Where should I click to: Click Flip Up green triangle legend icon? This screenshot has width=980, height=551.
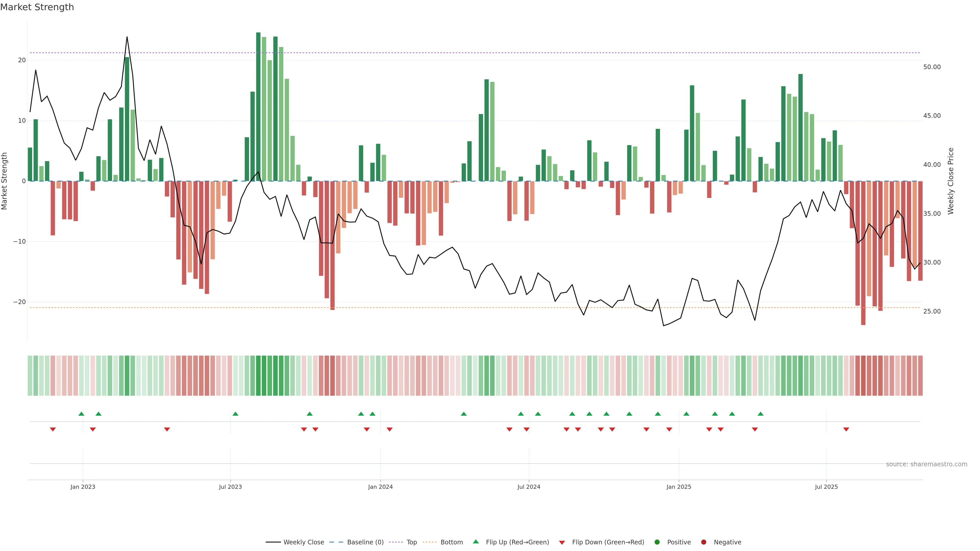pos(475,542)
